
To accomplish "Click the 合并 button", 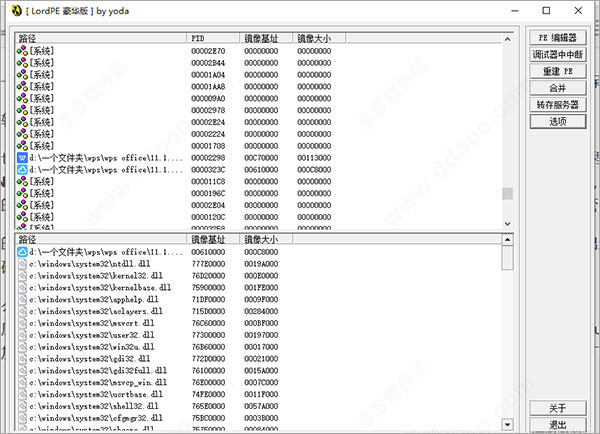I will coord(558,88).
